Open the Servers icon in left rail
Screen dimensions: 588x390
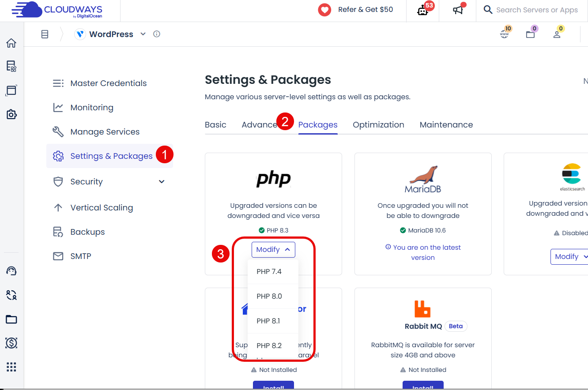click(11, 66)
